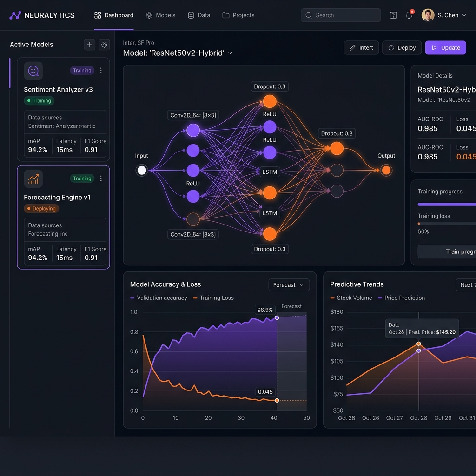Viewport: 476px width, 476px height.
Task: Click the green Training badge on Forecasting card
Action: [x=82, y=178]
